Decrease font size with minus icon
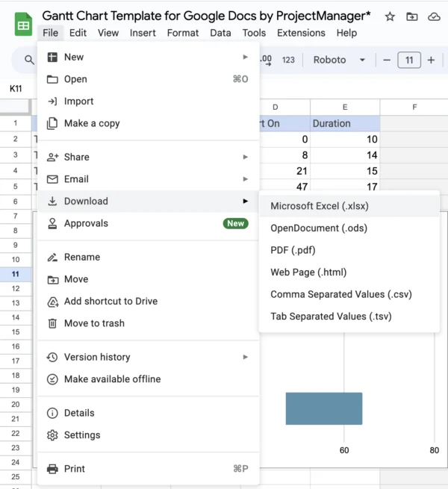The width and height of the screenshot is (448, 489). 387,60
